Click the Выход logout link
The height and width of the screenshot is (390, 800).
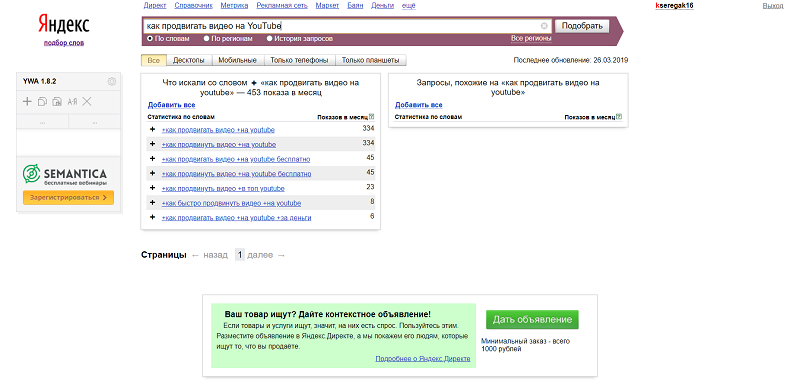pyautogui.click(x=772, y=6)
